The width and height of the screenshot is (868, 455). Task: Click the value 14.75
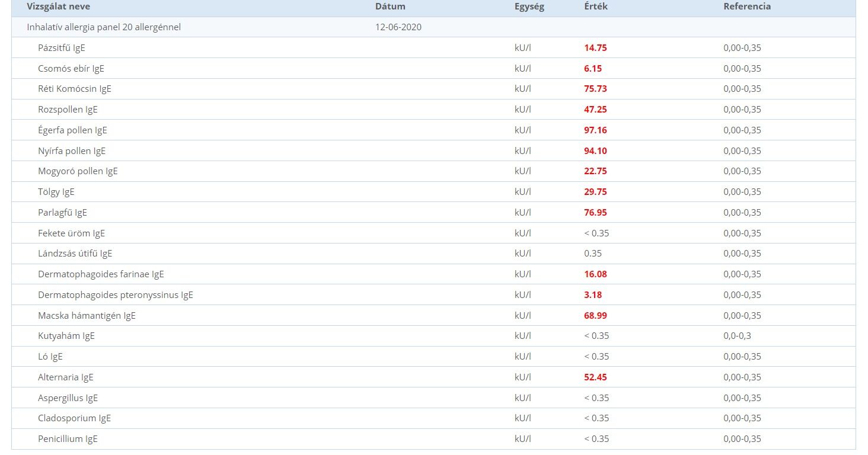pos(595,48)
